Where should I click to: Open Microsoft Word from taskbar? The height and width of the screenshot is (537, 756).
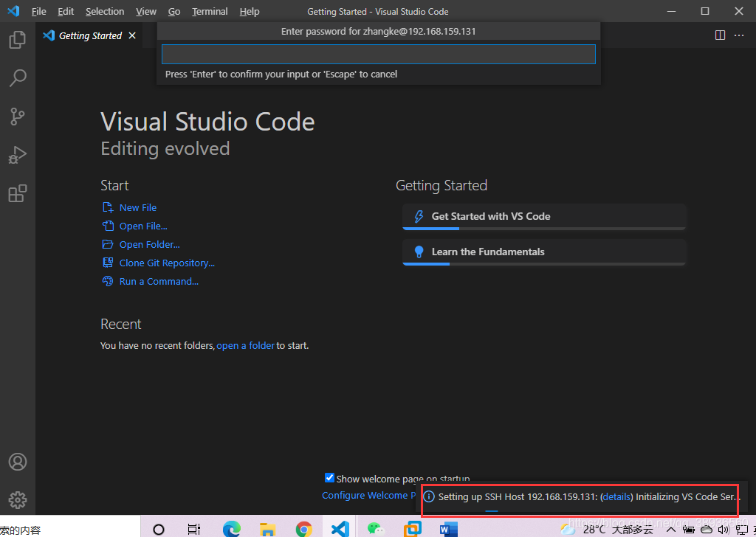(448, 530)
